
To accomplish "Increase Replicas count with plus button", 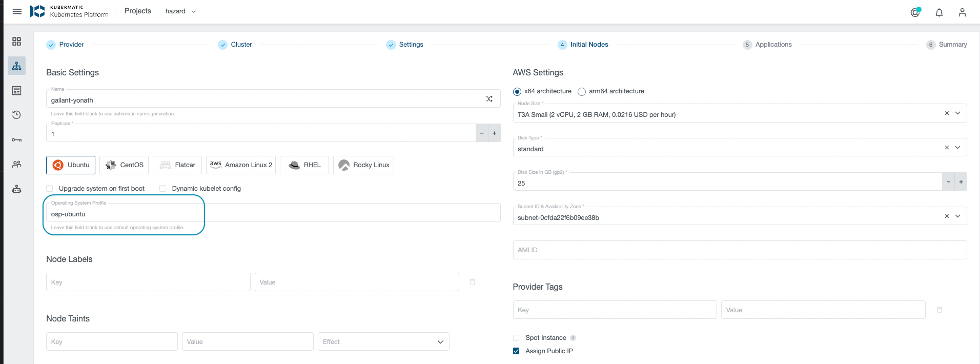I will point(494,133).
